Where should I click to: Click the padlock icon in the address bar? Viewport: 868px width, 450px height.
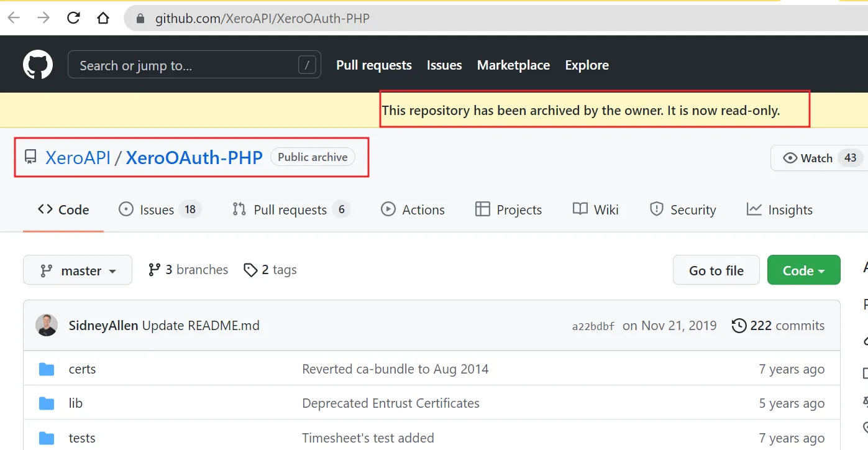tap(140, 19)
